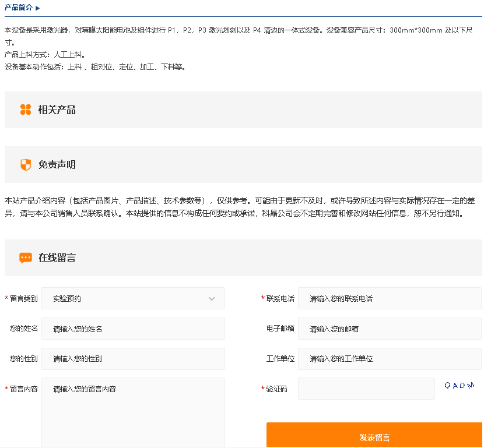Select the 相关产品 section heading text
The width and height of the screenshot is (484, 448).
[57, 110]
